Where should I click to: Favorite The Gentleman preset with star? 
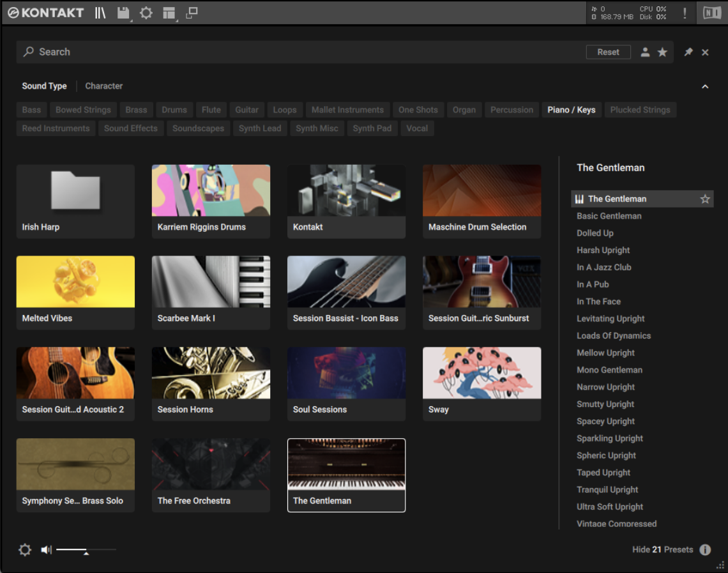pos(705,199)
